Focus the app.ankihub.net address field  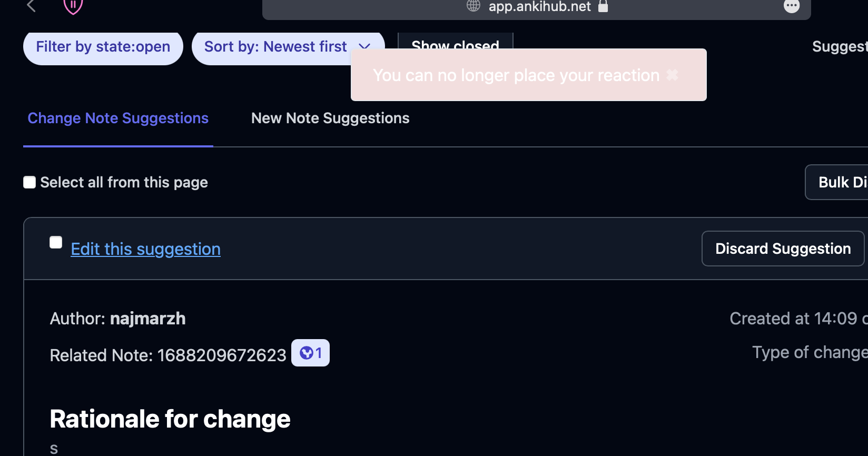tap(539, 7)
